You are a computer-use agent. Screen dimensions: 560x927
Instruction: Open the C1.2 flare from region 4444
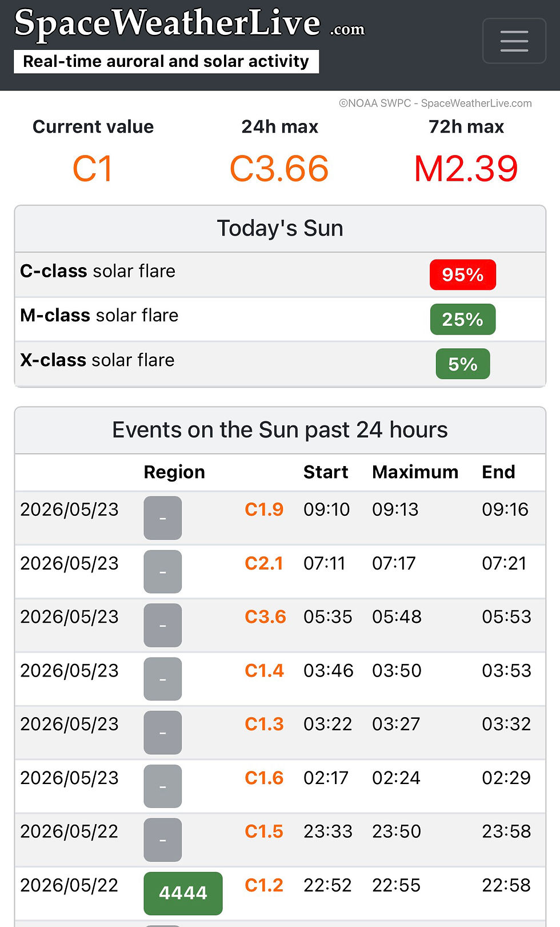[x=264, y=885]
